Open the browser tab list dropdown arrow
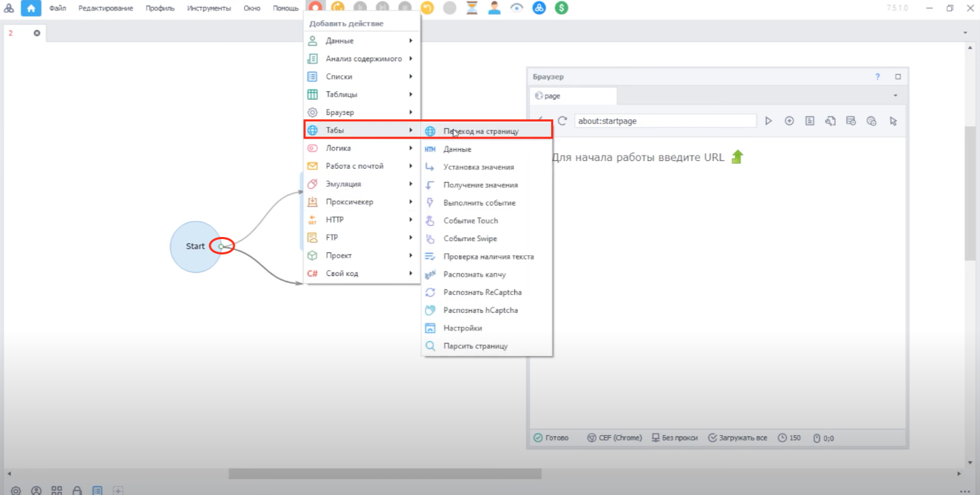Screen dimensions: 980x495 click(896, 96)
